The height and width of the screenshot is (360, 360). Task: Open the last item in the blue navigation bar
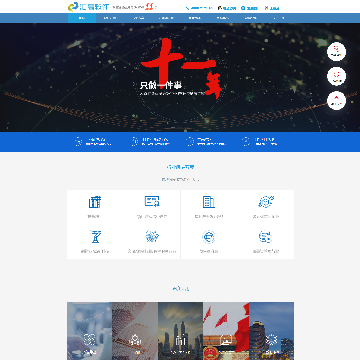pos(279,18)
